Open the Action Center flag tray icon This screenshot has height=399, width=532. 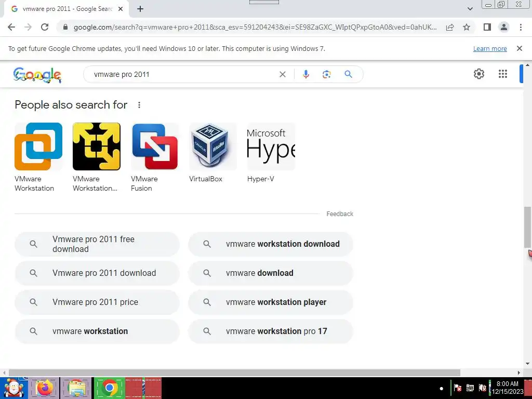click(457, 388)
